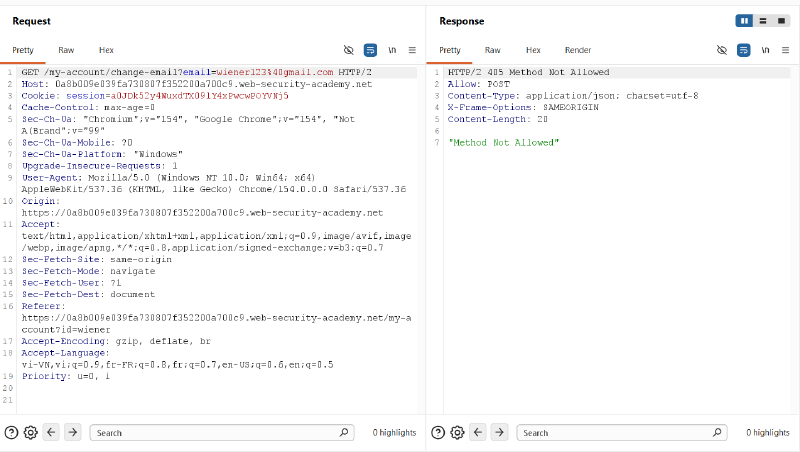This screenshot has height=452, width=800.
Task: Toggle hide non-printable eye icon in Response
Action: pos(722,50)
